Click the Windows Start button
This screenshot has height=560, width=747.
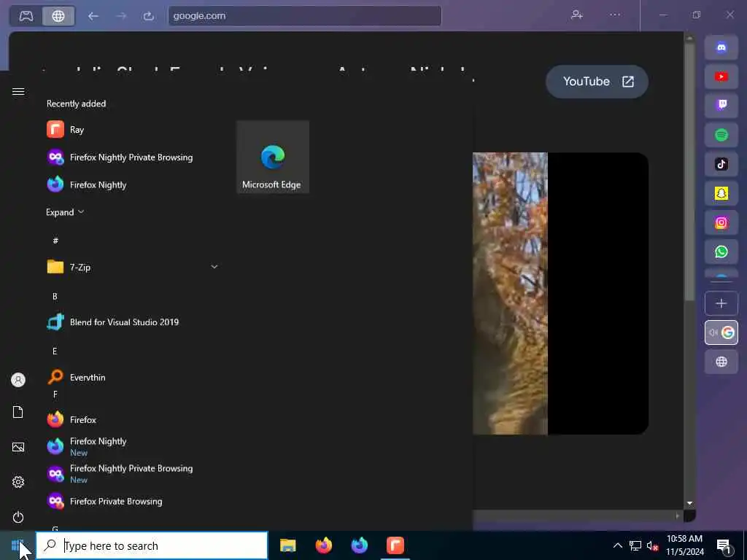18,545
